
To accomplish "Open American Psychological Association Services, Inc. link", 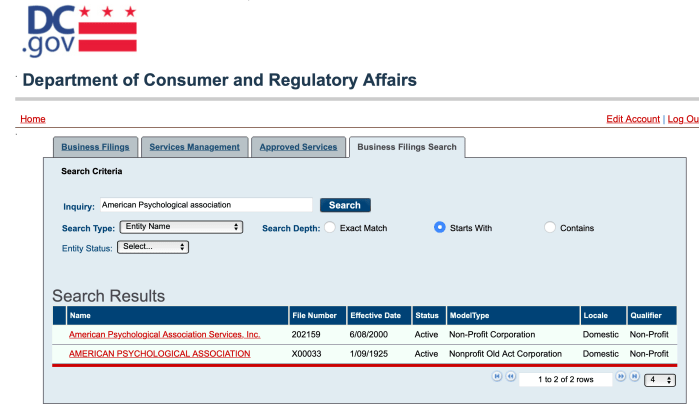I will 164,334.
